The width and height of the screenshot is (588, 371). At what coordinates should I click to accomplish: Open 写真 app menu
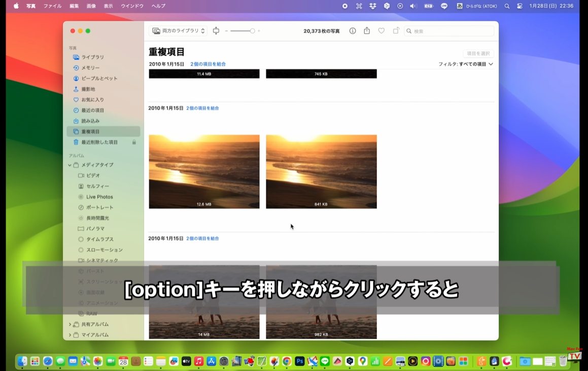point(31,6)
